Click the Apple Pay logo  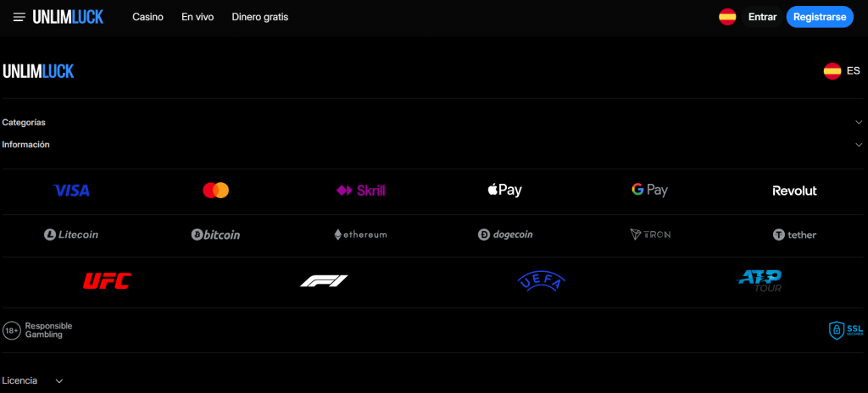pyautogui.click(x=504, y=191)
